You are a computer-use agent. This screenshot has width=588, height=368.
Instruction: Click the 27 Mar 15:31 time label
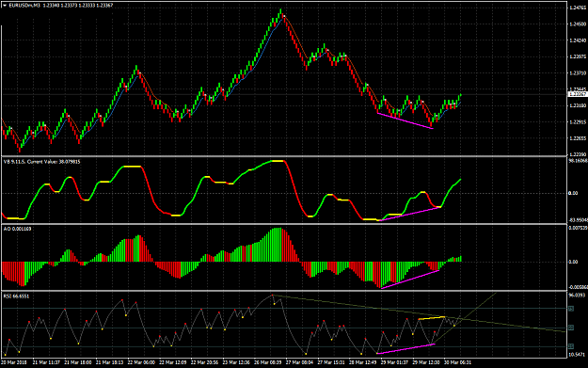(x=331, y=362)
